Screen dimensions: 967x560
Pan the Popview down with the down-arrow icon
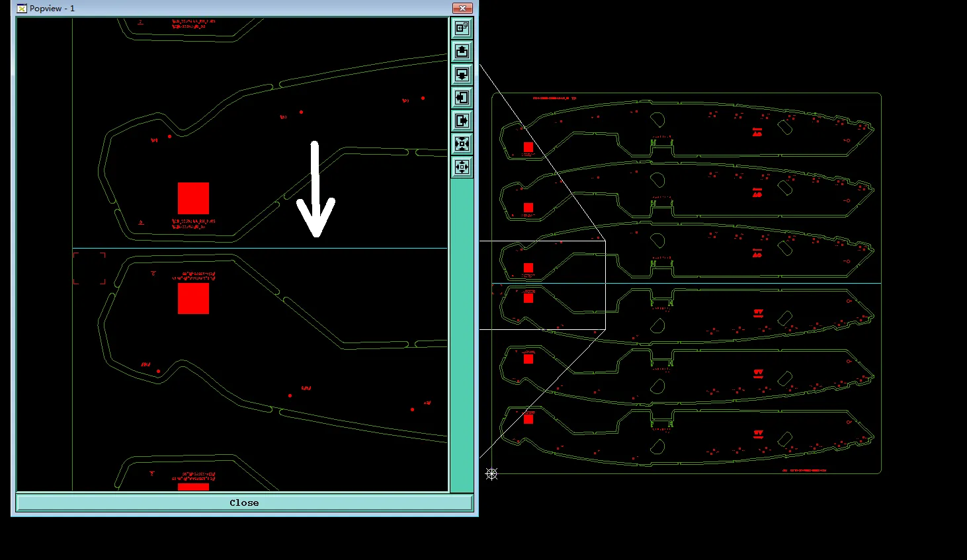pyautogui.click(x=462, y=74)
